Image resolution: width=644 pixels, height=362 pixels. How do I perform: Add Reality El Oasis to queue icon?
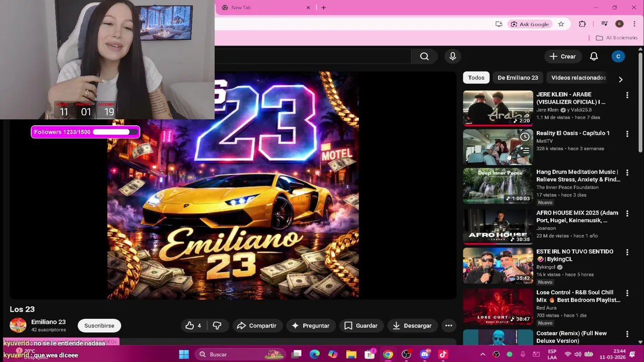(525, 150)
